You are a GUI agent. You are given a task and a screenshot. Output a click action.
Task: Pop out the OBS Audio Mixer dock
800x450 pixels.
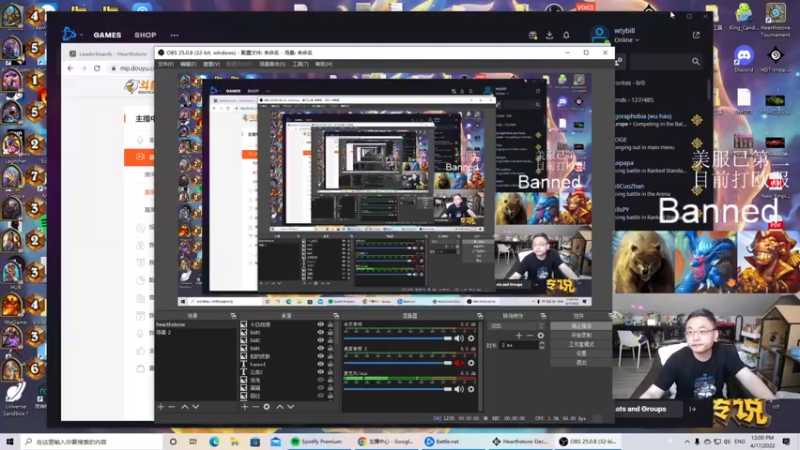point(480,316)
